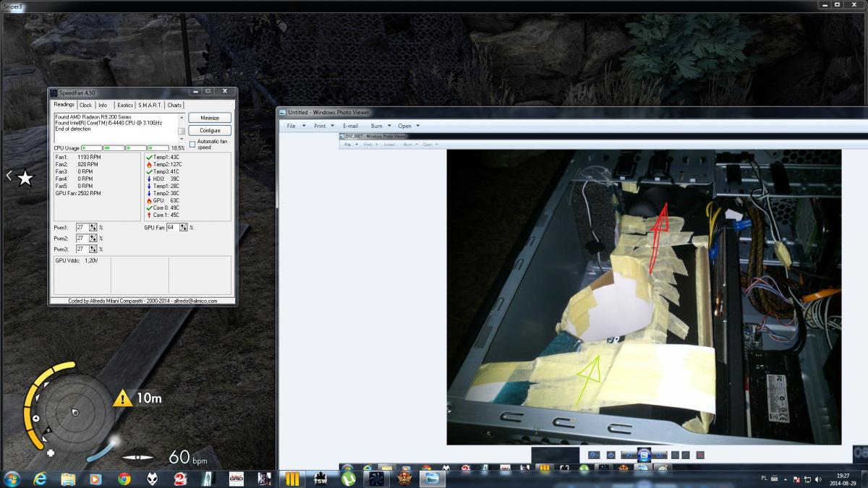This screenshot has width=868, height=488.
Task: Open the Open dropdown in Photo Viewer
Action: pyautogui.click(x=409, y=126)
